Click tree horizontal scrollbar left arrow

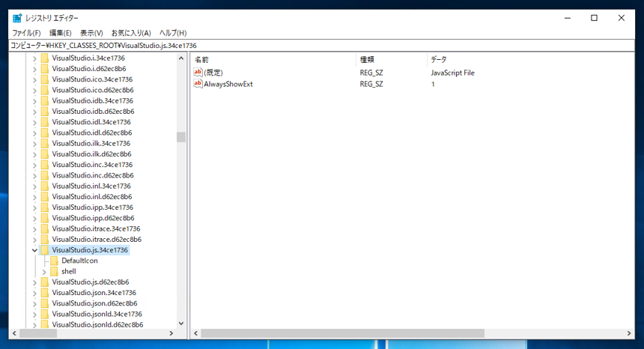[x=14, y=333]
